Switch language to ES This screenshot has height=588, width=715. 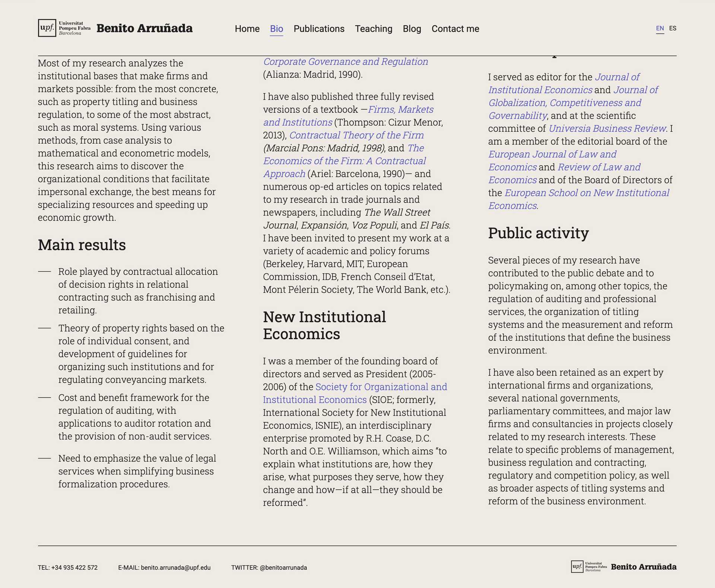673,28
